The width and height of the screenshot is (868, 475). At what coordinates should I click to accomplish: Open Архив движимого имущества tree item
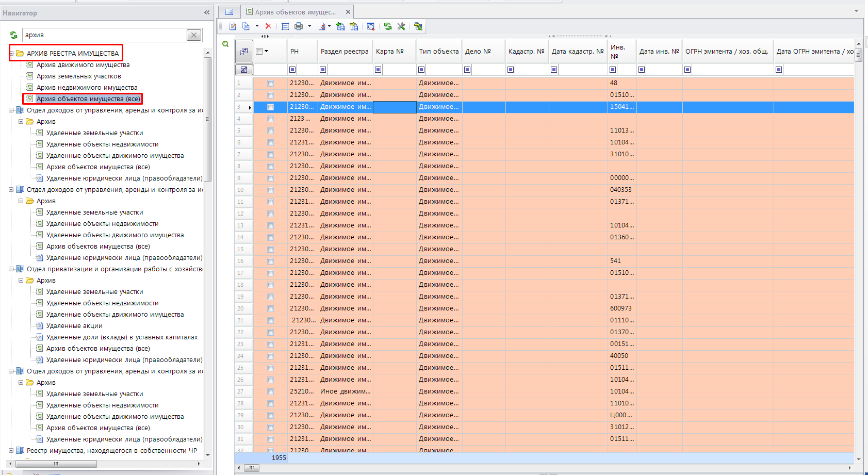click(83, 64)
